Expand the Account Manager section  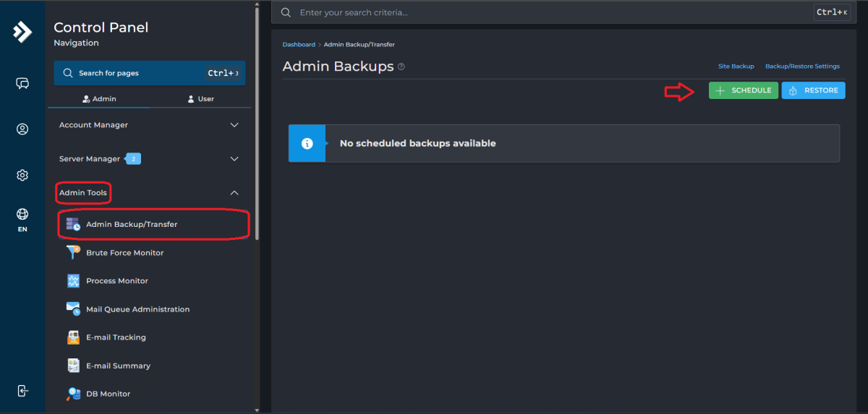149,125
